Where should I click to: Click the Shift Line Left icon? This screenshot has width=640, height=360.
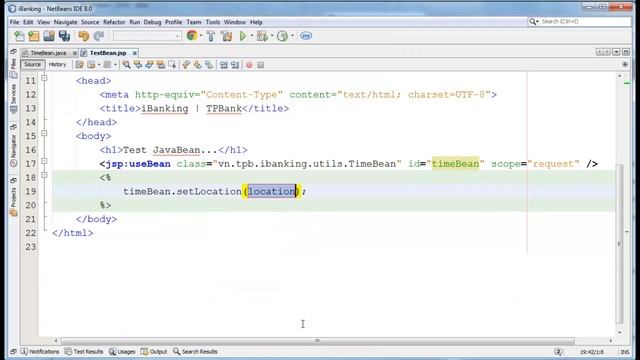(x=223, y=64)
